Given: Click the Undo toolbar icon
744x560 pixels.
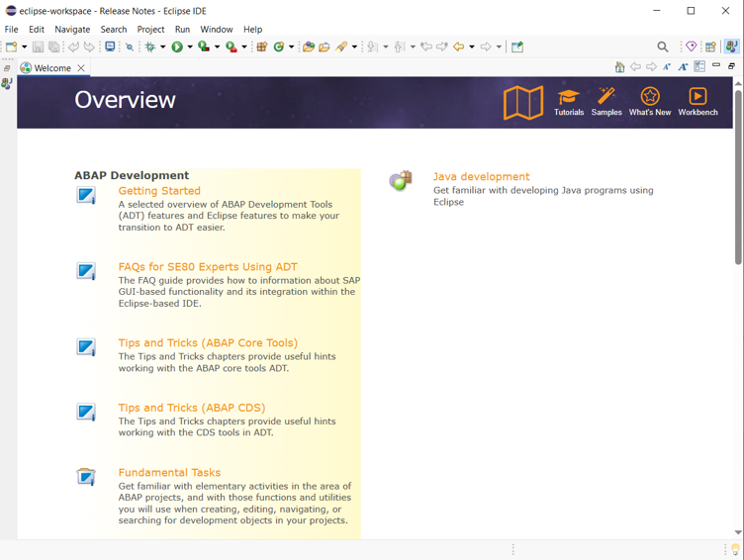Looking at the screenshot, I should 73,47.
